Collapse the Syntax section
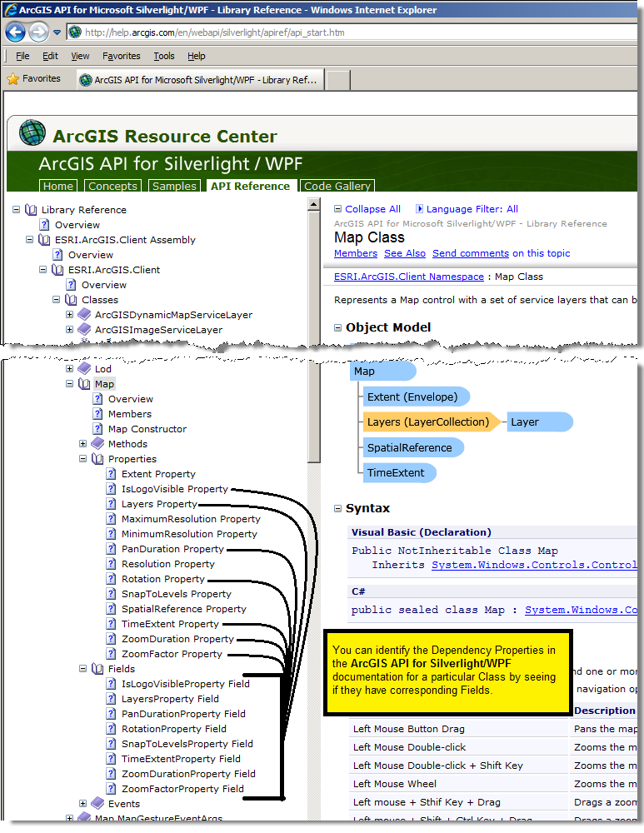 [x=337, y=508]
